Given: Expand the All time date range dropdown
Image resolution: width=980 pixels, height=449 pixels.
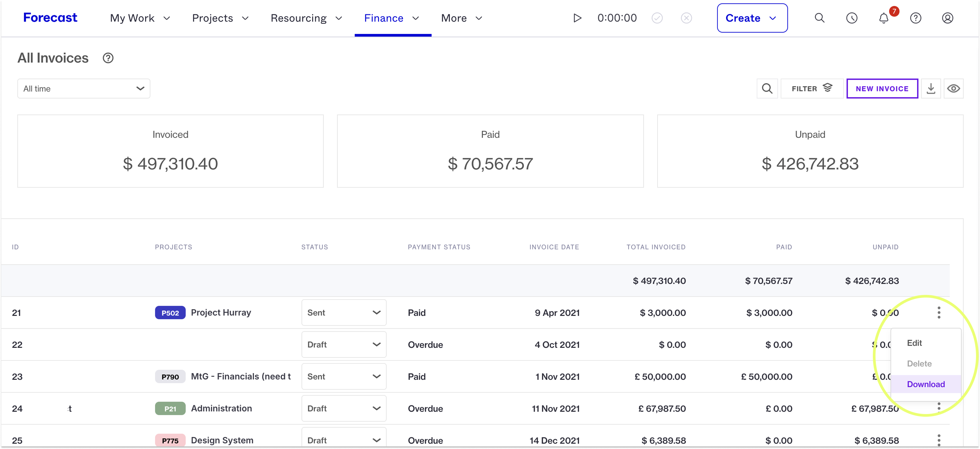Looking at the screenshot, I should (84, 89).
